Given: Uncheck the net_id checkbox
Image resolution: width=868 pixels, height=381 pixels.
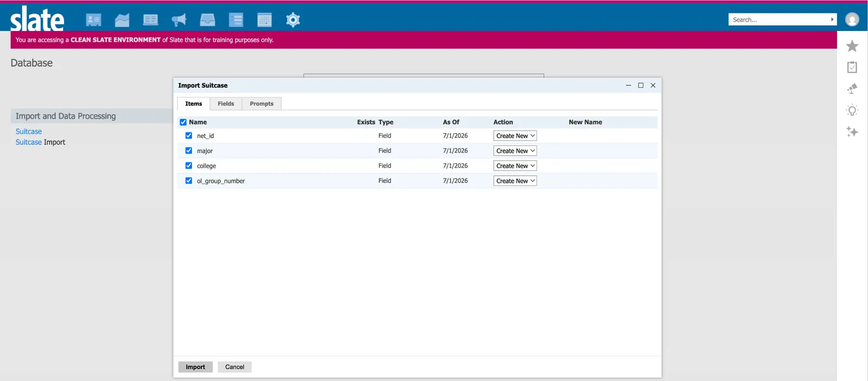Looking at the screenshot, I should tap(189, 136).
